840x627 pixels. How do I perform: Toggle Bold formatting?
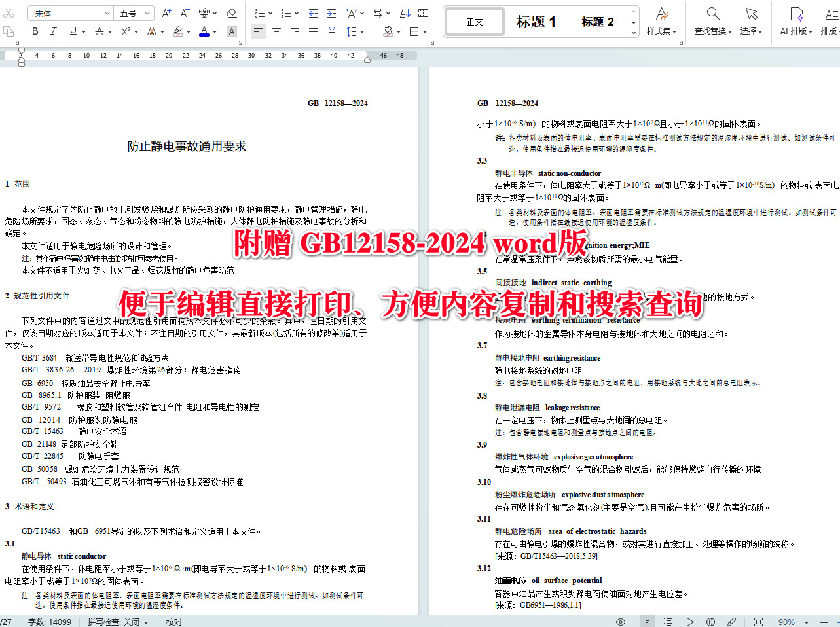pyautogui.click(x=35, y=31)
